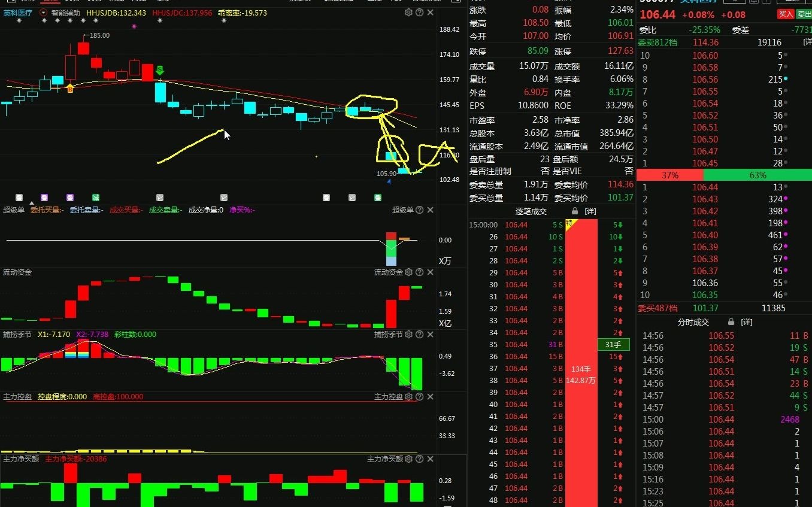Open 分时成交 details via [详] link
The image size is (812, 507).
tap(747, 322)
